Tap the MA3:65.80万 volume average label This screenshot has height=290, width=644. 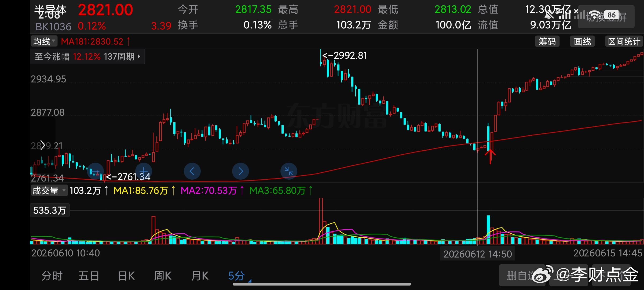281,191
